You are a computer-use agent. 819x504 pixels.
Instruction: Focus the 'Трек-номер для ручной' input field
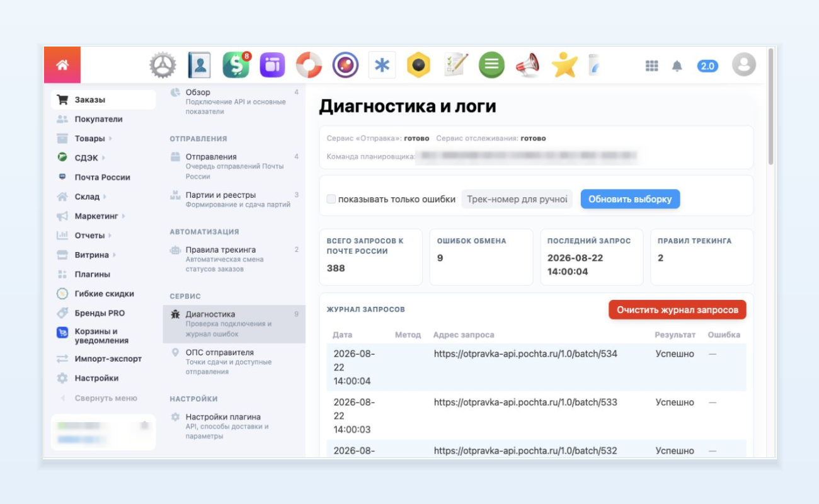point(517,199)
